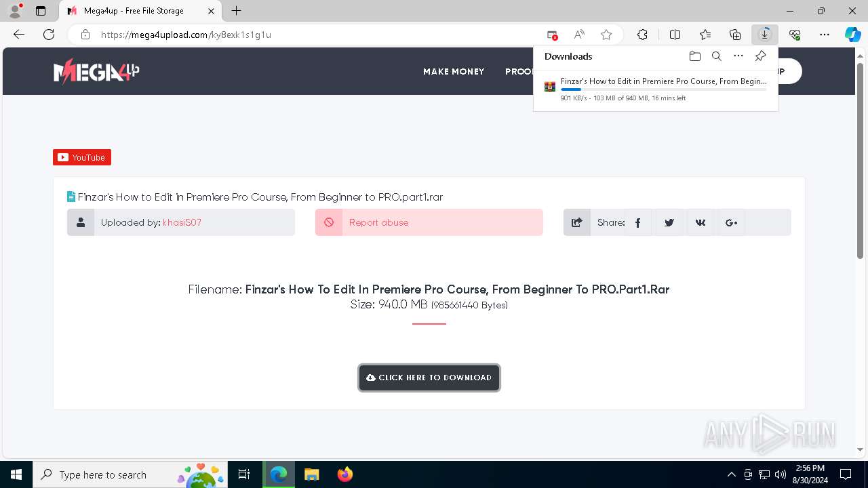Screen dimensions: 868x488
Task: Share the file on VK
Action: pos(701,222)
